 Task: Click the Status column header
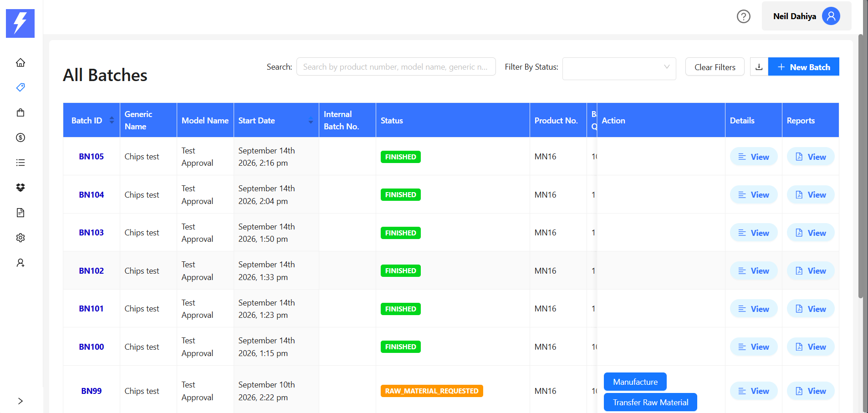click(x=453, y=120)
